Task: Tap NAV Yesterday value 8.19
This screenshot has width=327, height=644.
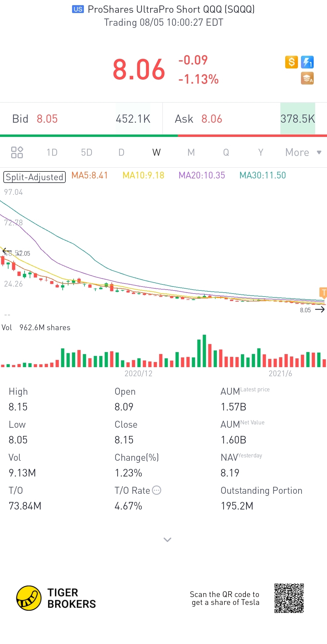Action: coord(230,473)
